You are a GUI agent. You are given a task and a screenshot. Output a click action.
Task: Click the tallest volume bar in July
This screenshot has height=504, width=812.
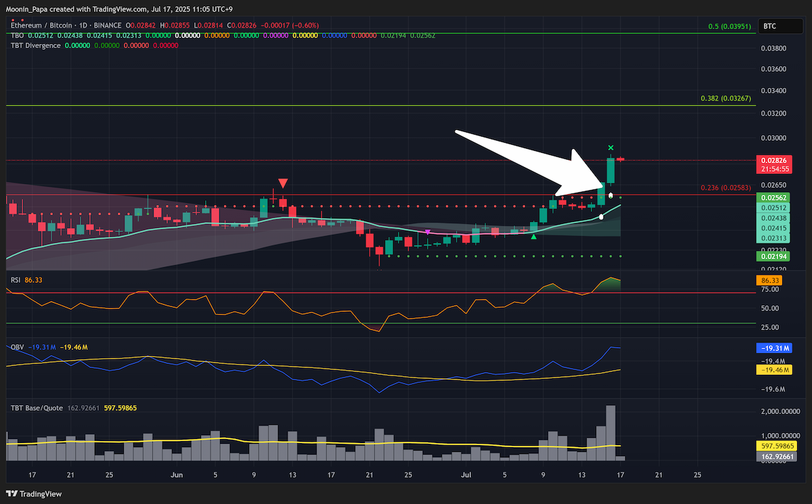coord(611,433)
